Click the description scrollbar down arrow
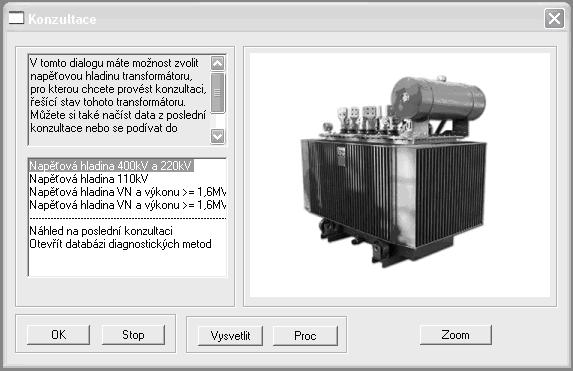573x371 pixels. (217, 136)
